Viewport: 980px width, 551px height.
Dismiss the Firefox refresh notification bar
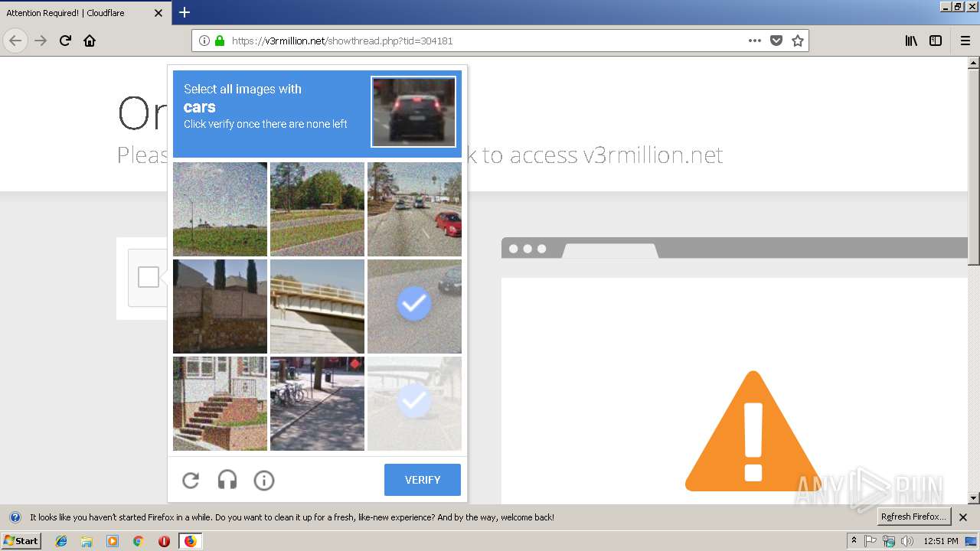pyautogui.click(x=963, y=517)
